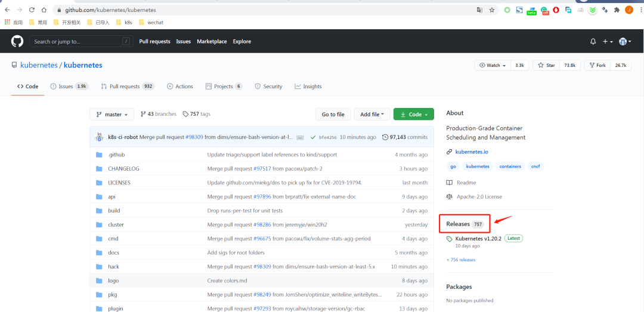This screenshot has width=644, height=312.
Task: Click the hack folder icon
Action: coord(99,267)
